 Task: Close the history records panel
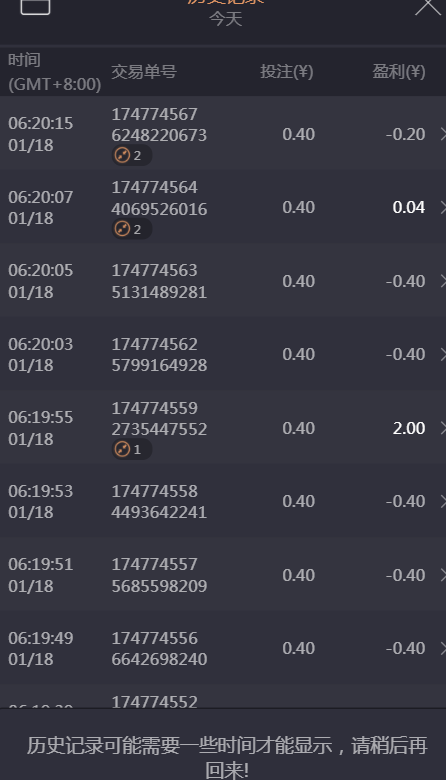coord(429,6)
